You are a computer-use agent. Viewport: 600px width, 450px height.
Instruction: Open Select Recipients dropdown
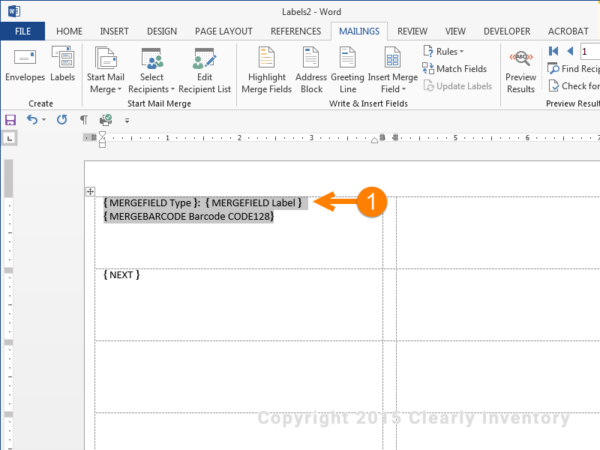coord(152,70)
